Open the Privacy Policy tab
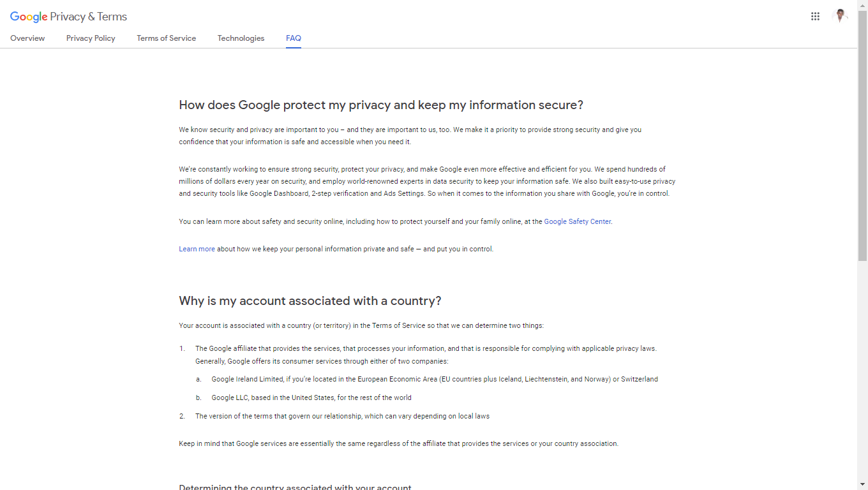Image resolution: width=868 pixels, height=490 pixels. point(91,38)
